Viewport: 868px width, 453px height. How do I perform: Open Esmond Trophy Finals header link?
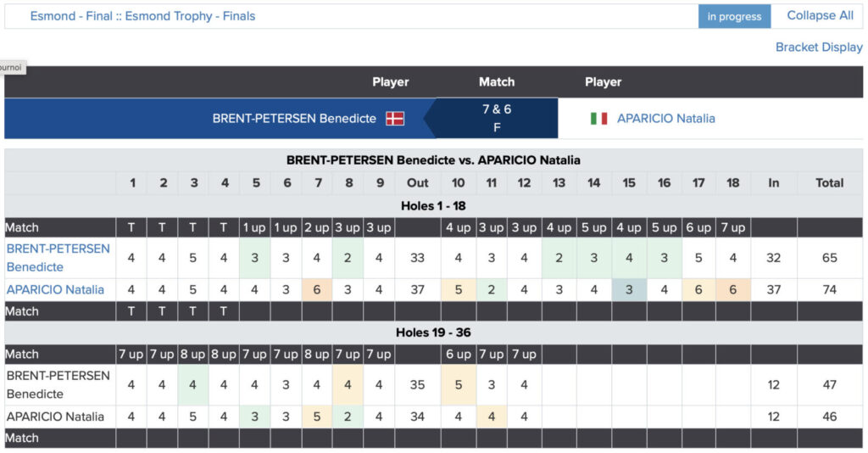(x=142, y=16)
